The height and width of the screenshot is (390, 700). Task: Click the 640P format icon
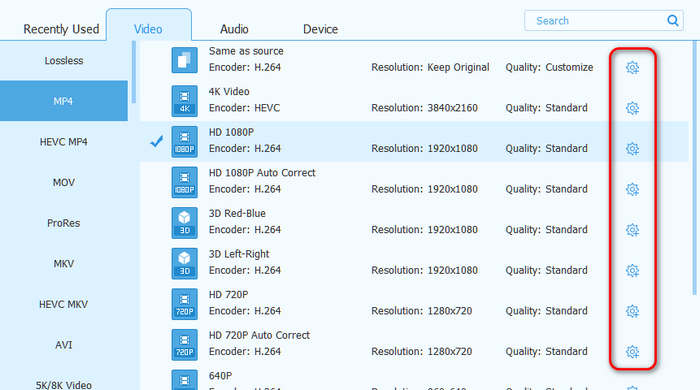(184, 380)
